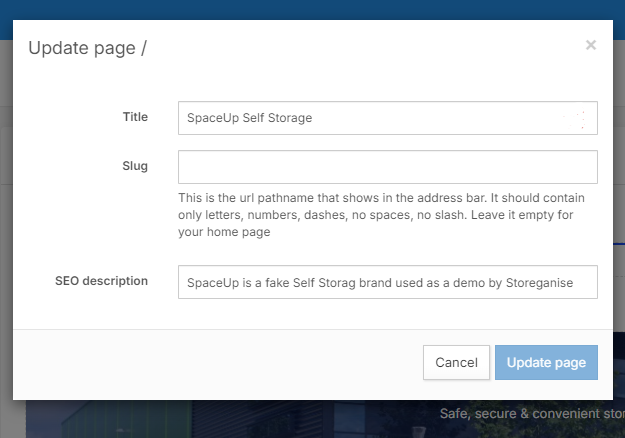
Task: Click the Title field label
Action: point(135,117)
